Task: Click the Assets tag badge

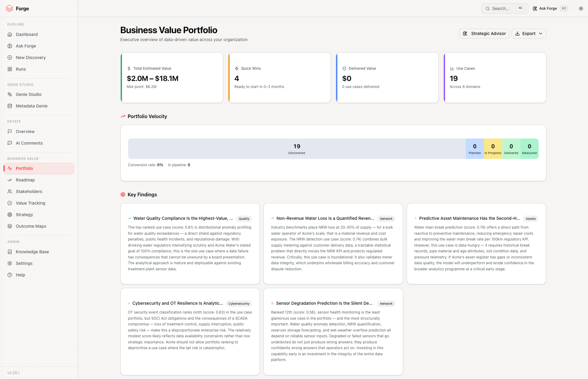Action: [x=531, y=219]
